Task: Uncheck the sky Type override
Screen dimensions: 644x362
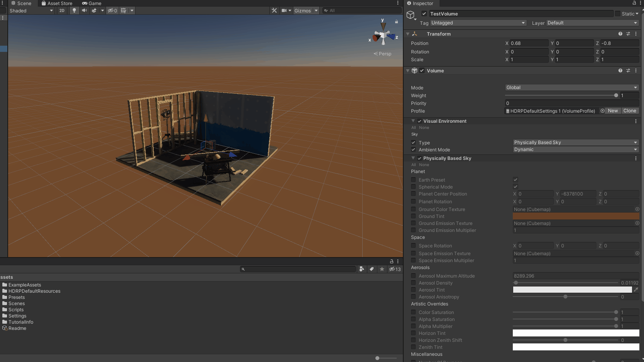Action: 413,142
